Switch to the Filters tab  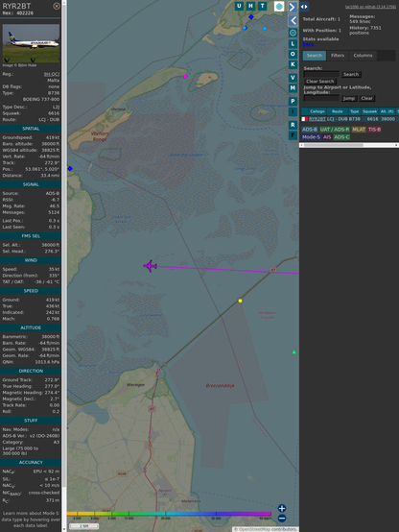[338, 56]
